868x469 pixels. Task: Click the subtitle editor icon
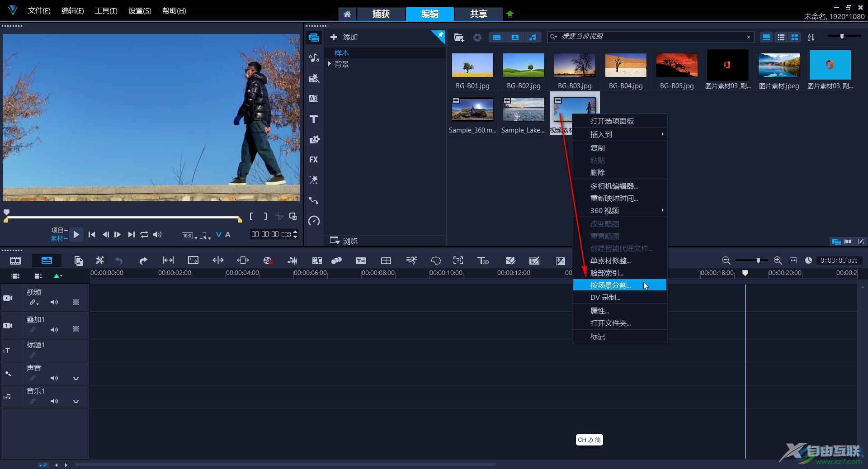click(x=361, y=261)
